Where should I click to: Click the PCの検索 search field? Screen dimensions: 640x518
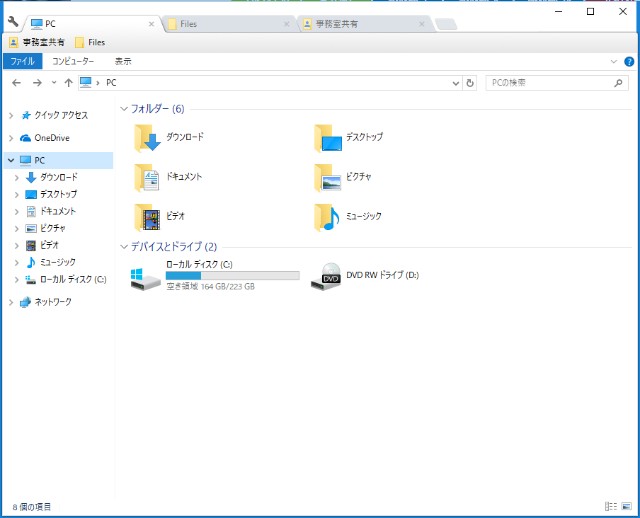click(x=550, y=82)
